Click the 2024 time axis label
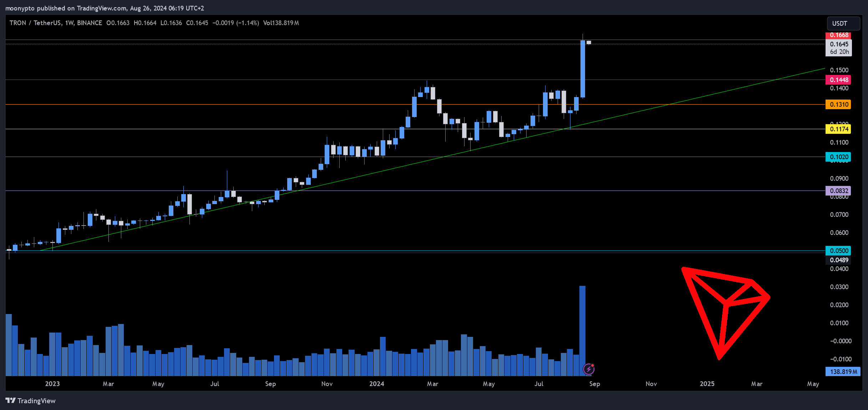 pyautogui.click(x=377, y=384)
